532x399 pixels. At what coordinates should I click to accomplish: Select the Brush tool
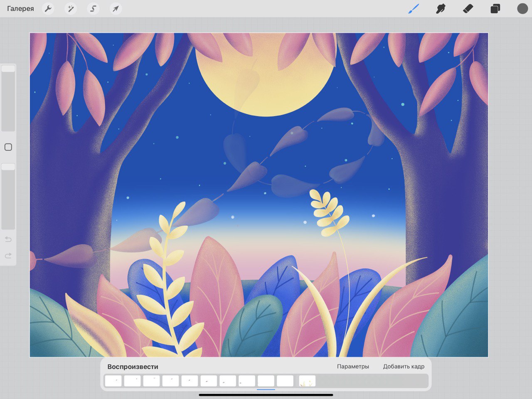[413, 9]
